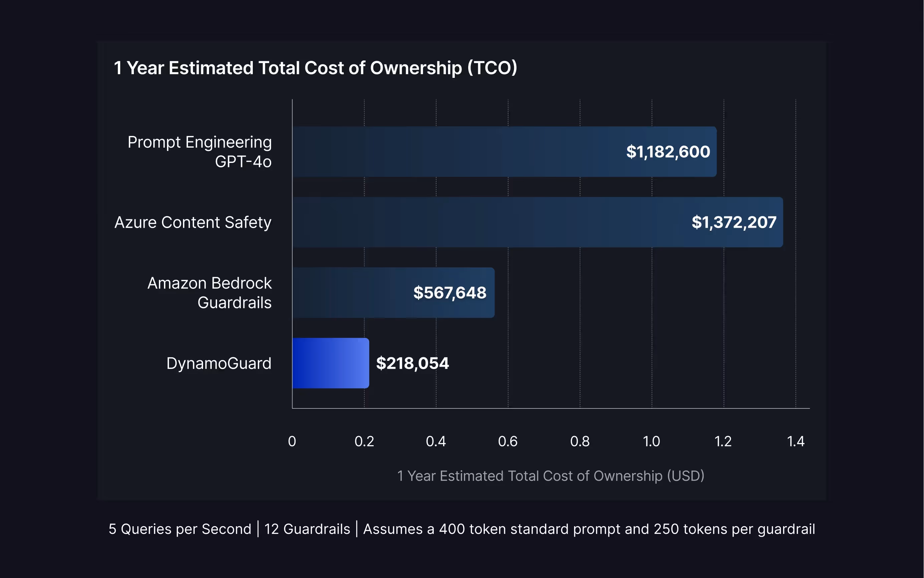Click x-axis tick label 1.4
The image size is (924, 578).
click(795, 441)
